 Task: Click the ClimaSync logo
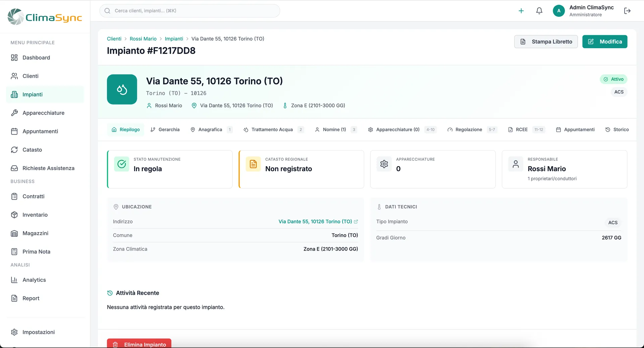45,17
